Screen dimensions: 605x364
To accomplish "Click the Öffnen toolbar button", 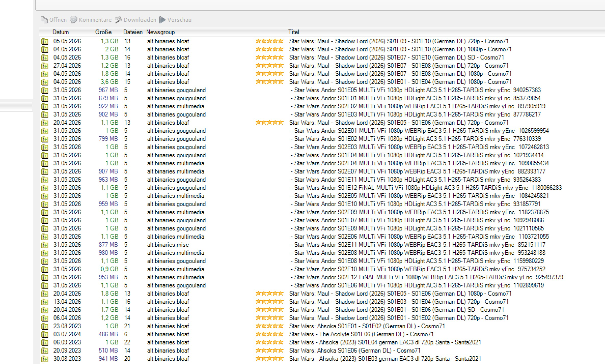I will tap(54, 20).
